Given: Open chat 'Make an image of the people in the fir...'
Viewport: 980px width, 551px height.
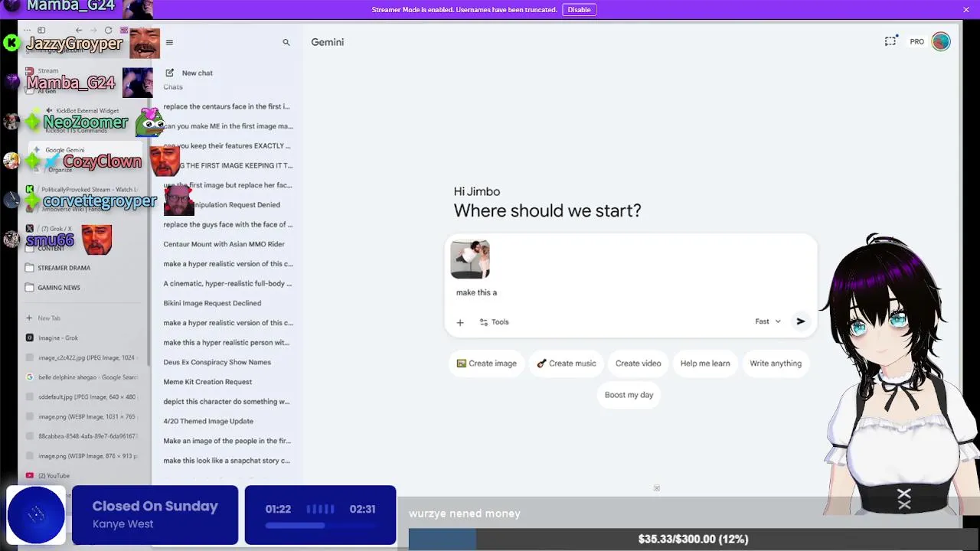Looking at the screenshot, I should coord(227,441).
